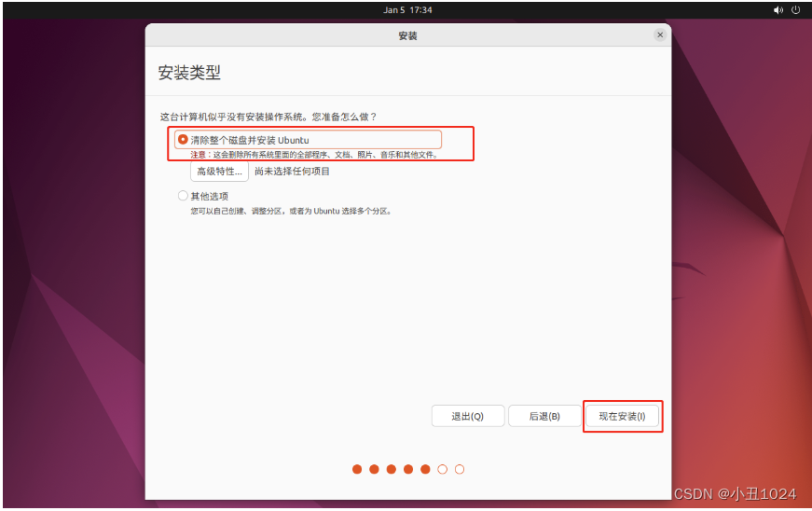Open the power icon in top bar

(796, 10)
